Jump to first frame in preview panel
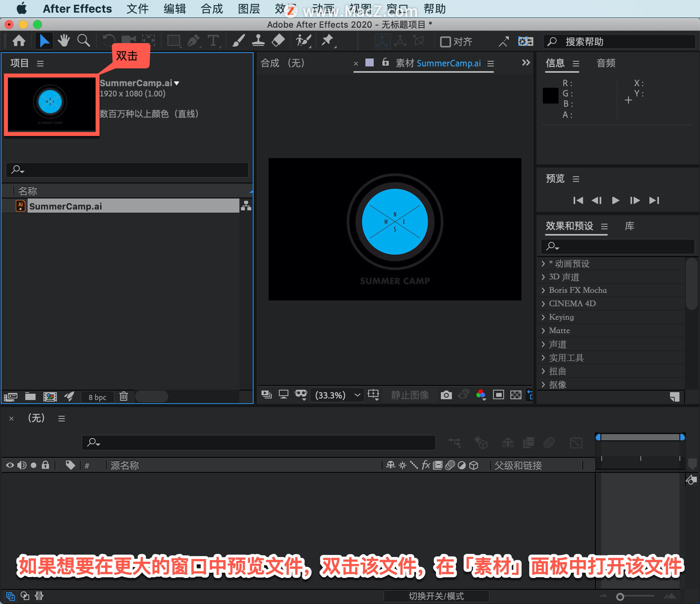This screenshot has width=700, height=604. (578, 200)
